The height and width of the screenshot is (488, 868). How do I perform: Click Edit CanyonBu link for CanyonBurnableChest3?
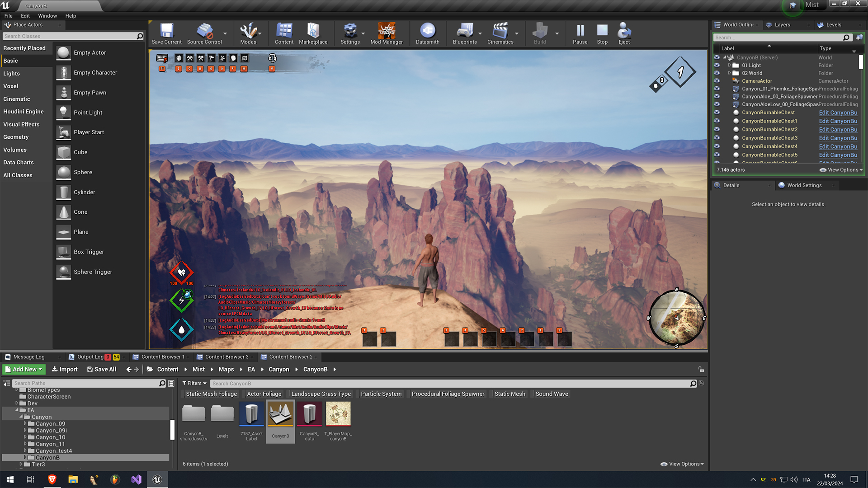click(838, 138)
